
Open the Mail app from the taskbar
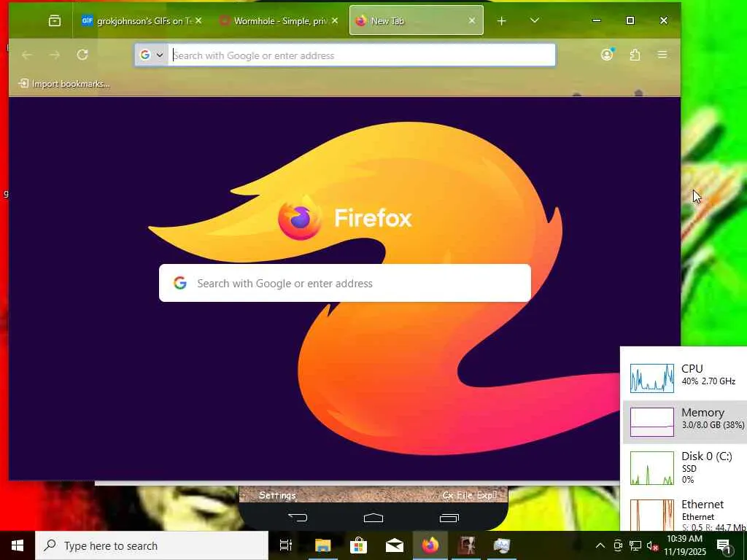tap(395, 545)
